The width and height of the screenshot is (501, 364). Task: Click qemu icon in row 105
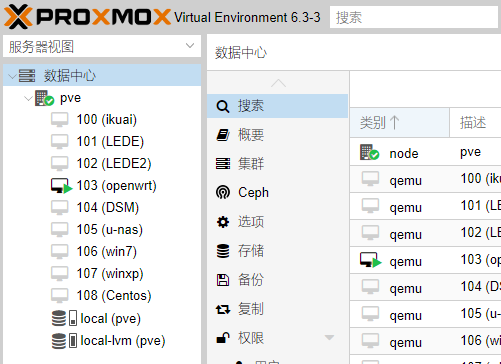coord(370,314)
